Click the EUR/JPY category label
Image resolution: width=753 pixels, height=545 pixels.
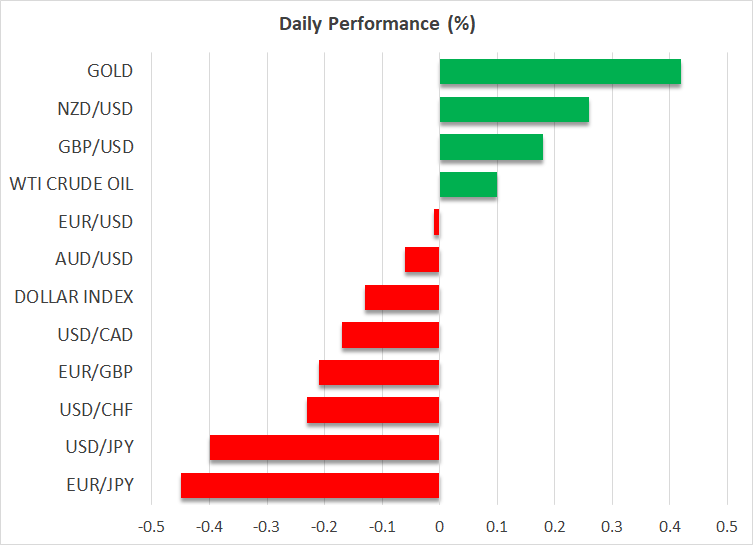point(97,485)
